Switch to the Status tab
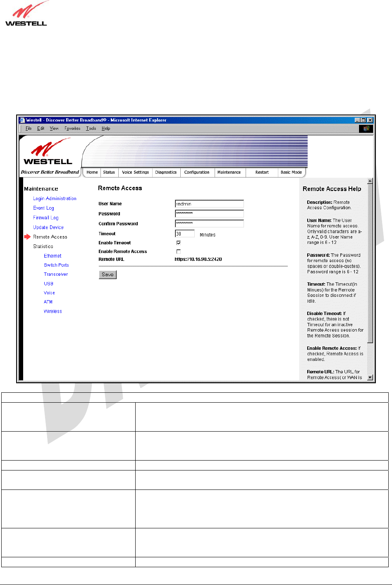Viewport: 392px width, 585px height. [109, 172]
